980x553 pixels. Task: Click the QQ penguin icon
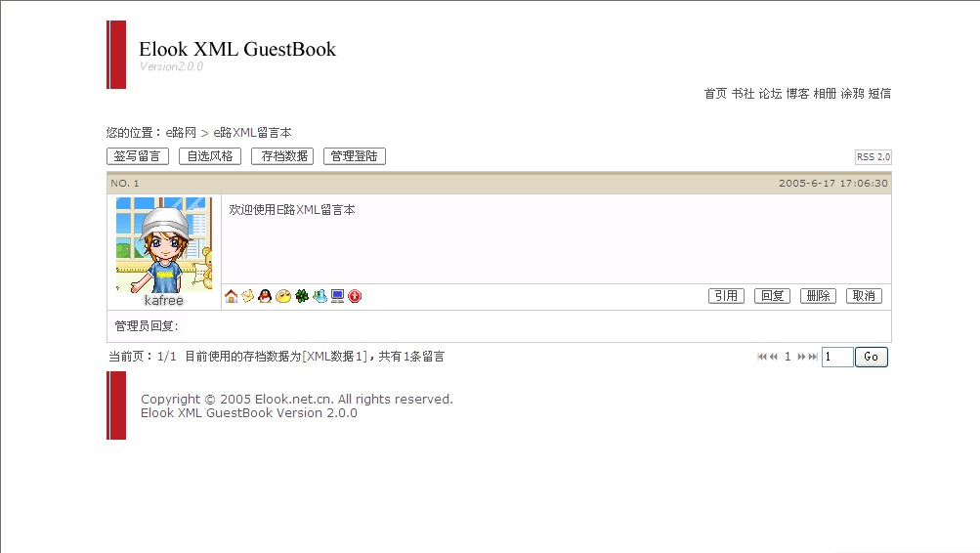tap(265, 296)
